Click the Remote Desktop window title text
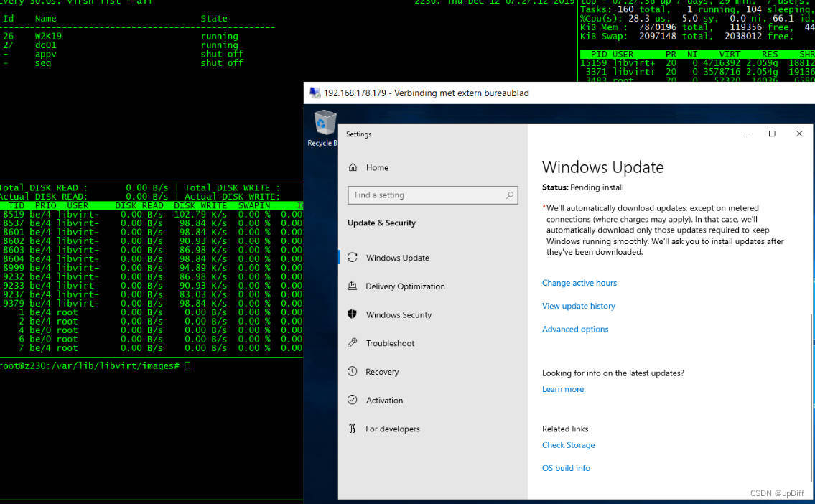 click(427, 93)
